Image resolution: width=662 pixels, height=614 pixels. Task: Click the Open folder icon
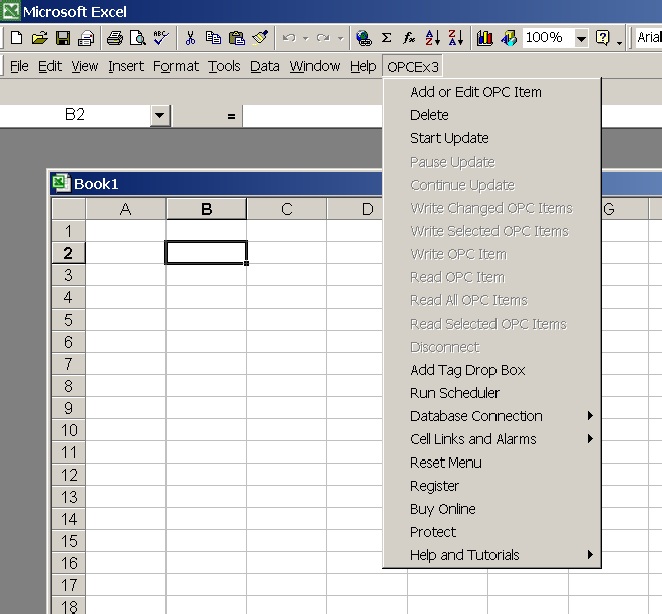39,38
